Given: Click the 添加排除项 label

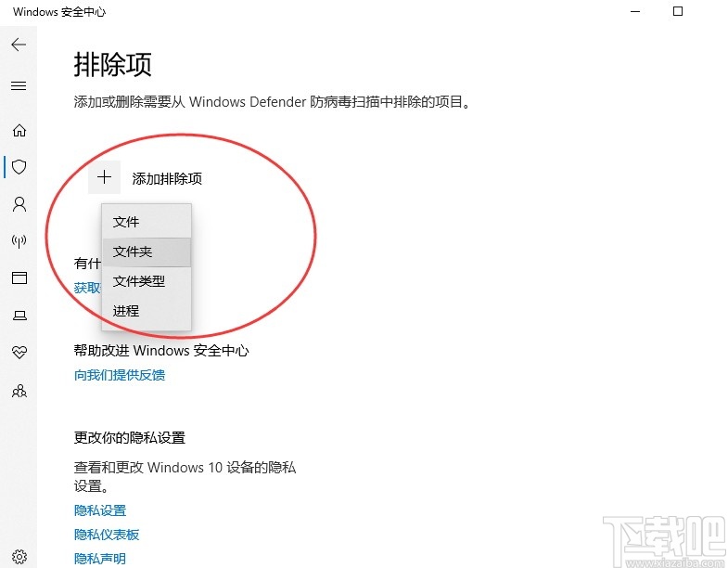Looking at the screenshot, I should 167,178.
